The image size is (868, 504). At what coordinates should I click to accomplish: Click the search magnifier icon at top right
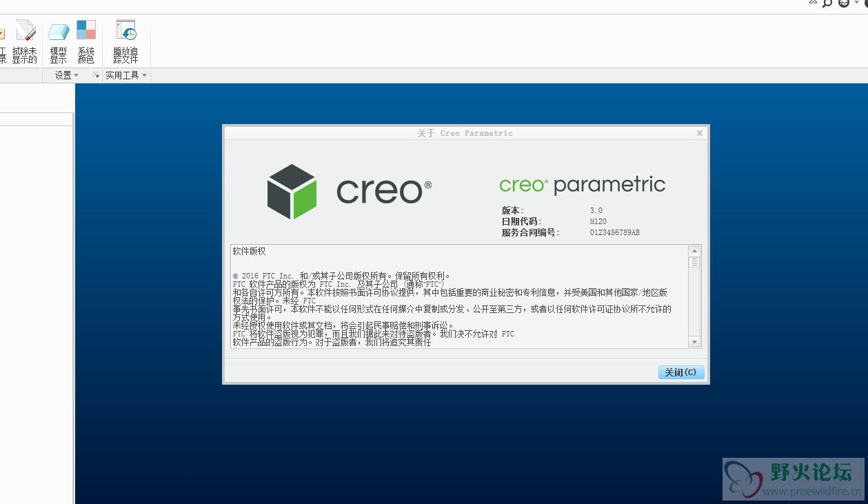(827, 3)
